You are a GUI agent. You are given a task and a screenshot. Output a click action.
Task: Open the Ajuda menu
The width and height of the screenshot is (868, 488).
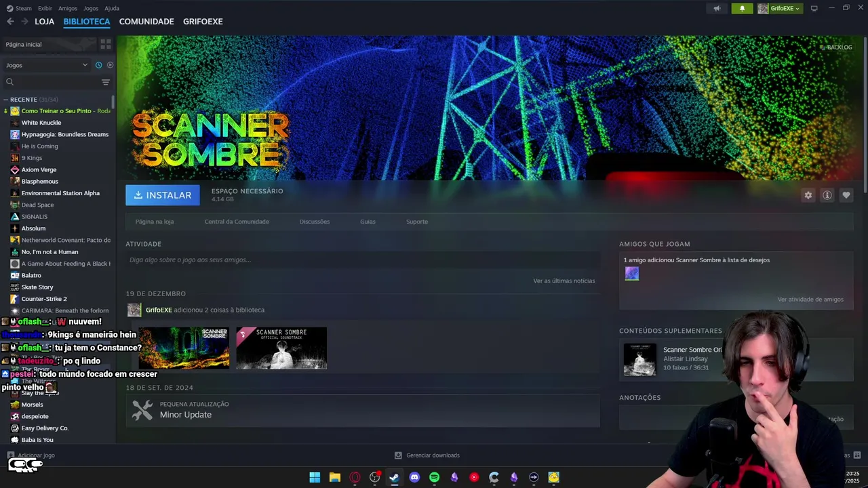112,8
